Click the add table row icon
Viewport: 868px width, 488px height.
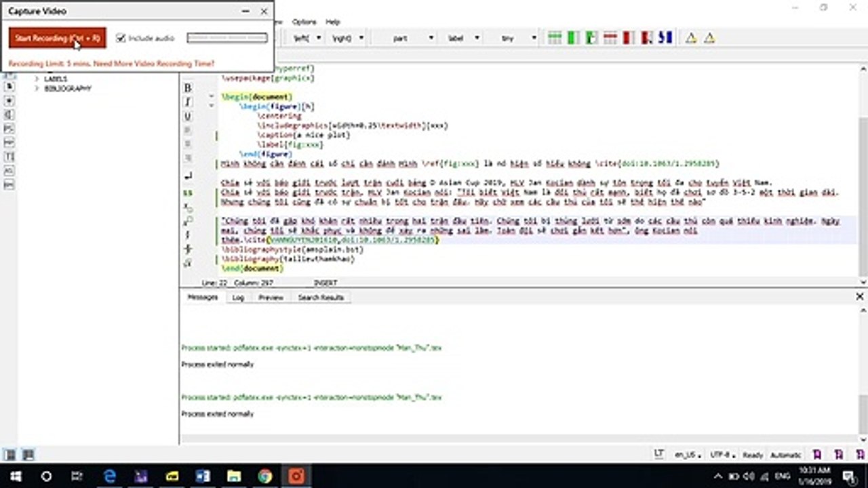tap(555, 38)
